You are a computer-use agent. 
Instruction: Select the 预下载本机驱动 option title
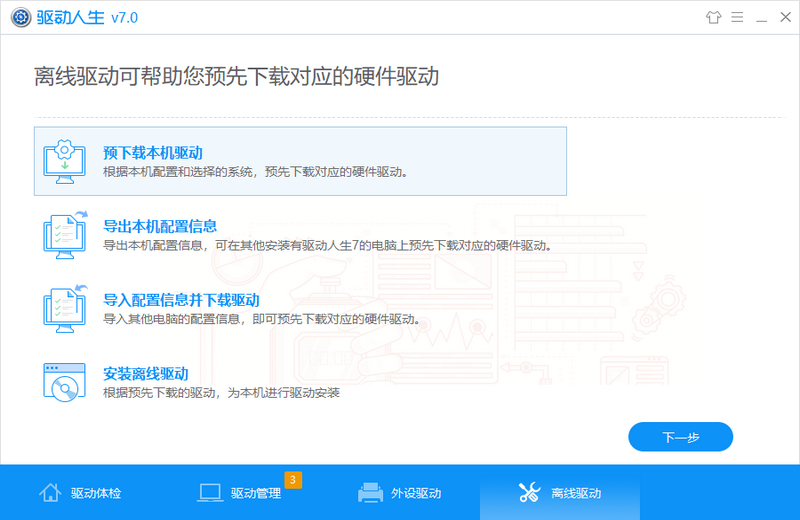(x=153, y=153)
